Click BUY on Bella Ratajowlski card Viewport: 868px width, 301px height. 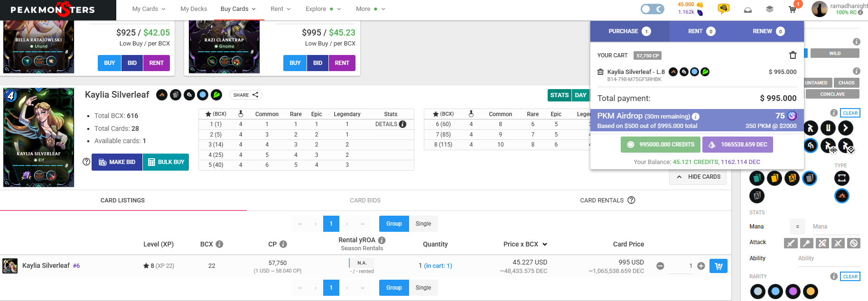[110, 63]
